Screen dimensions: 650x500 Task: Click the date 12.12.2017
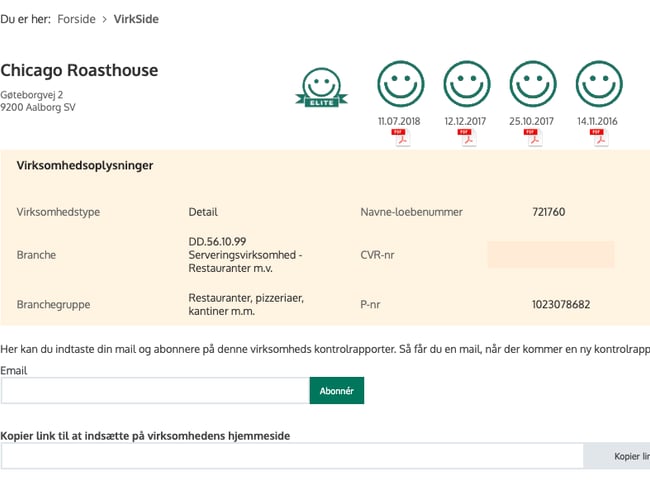coord(465,121)
